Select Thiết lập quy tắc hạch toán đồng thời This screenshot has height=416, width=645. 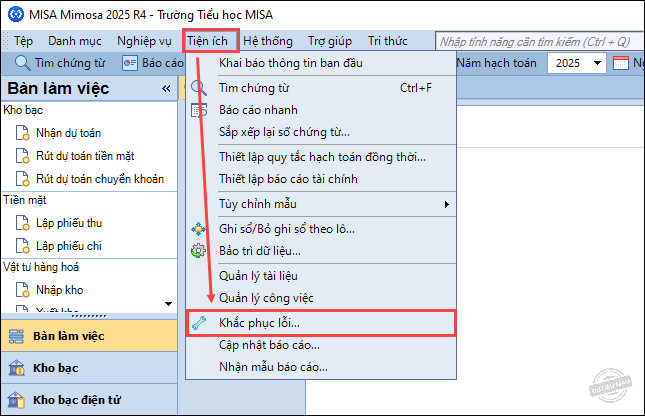pos(321,157)
